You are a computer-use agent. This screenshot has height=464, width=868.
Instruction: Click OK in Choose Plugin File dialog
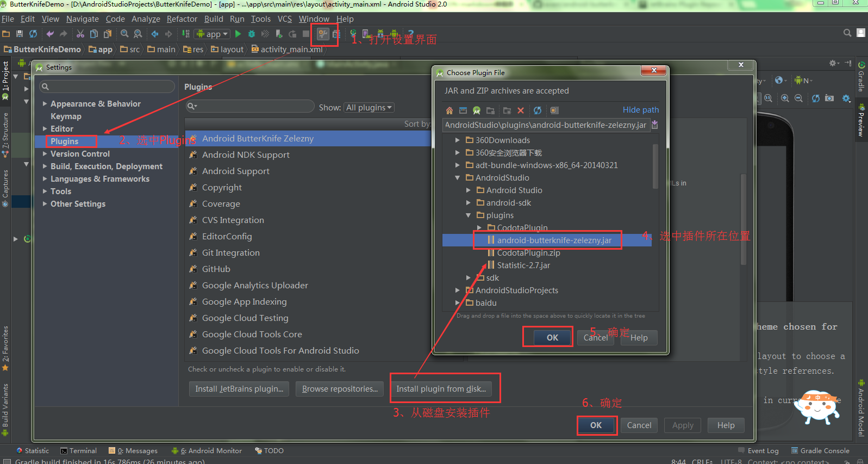click(x=552, y=338)
